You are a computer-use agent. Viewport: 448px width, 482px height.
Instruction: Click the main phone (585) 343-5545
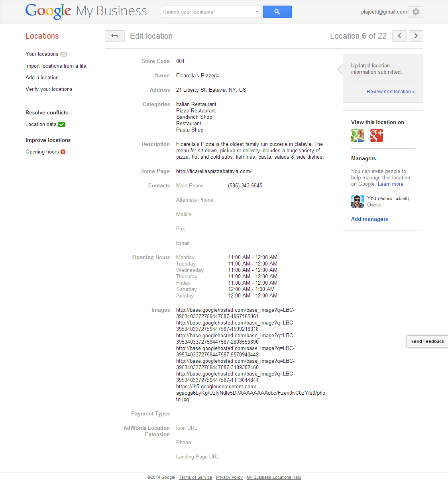tap(245, 185)
